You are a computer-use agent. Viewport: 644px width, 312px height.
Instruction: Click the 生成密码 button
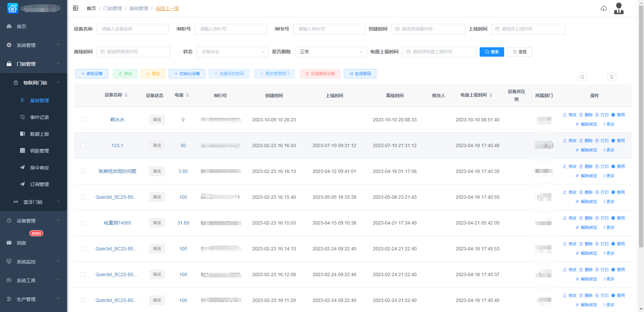point(360,74)
